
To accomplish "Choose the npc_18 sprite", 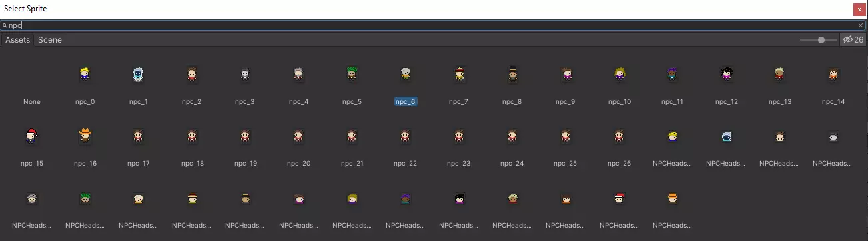I will pyautogui.click(x=191, y=136).
